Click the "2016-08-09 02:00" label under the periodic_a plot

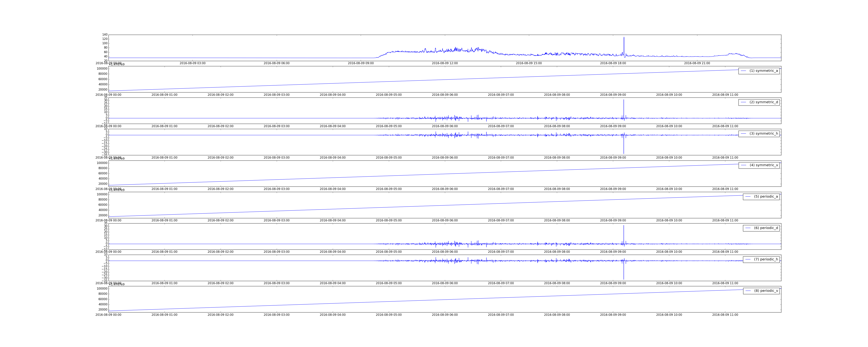[x=220, y=221]
